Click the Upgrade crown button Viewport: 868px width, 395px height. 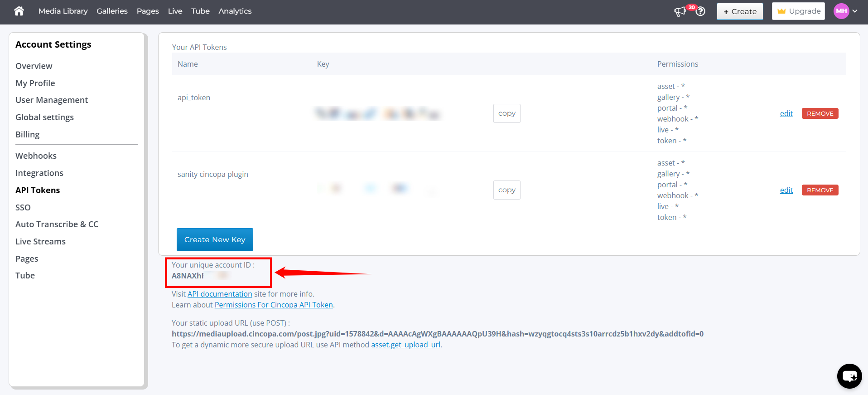pyautogui.click(x=798, y=11)
